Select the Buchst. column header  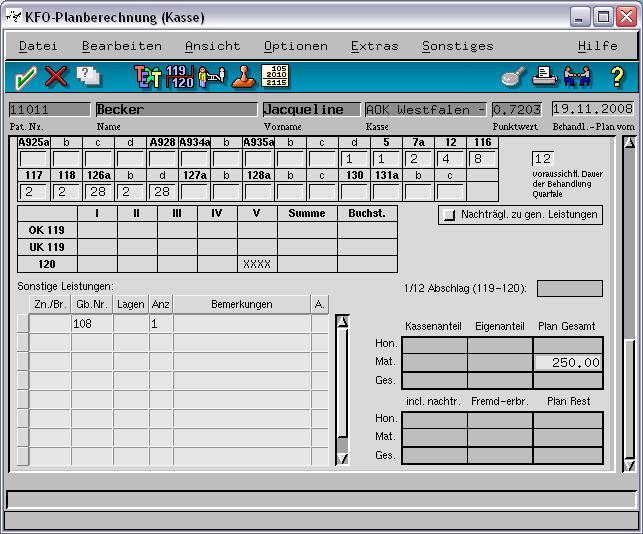point(367,213)
